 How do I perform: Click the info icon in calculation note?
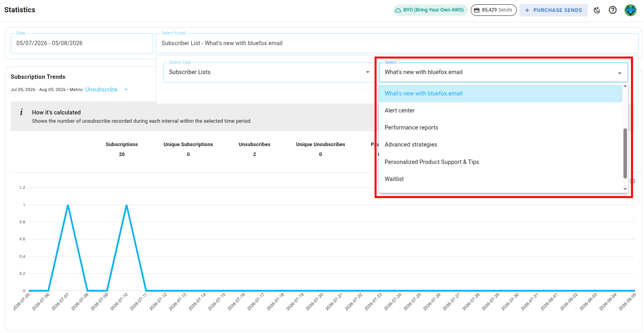[x=21, y=112]
